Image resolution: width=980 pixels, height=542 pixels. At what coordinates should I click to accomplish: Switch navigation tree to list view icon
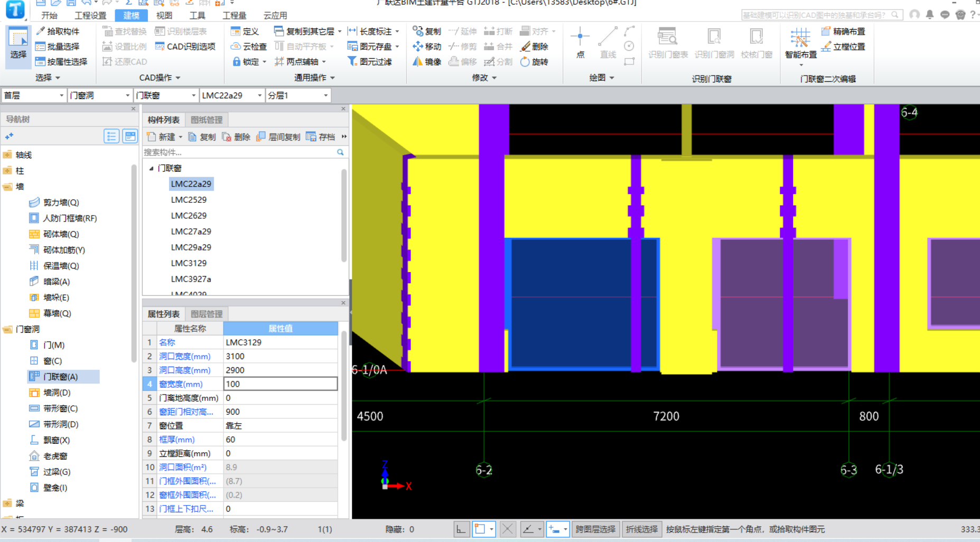tap(111, 136)
